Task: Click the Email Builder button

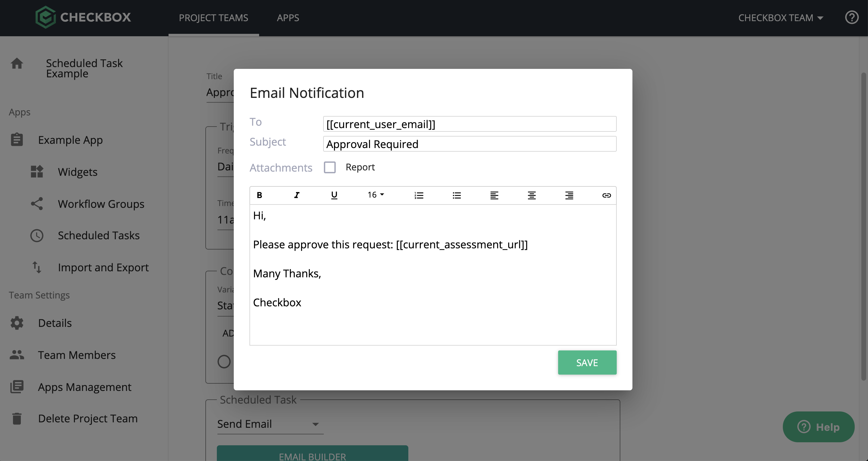Action: pyautogui.click(x=312, y=453)
